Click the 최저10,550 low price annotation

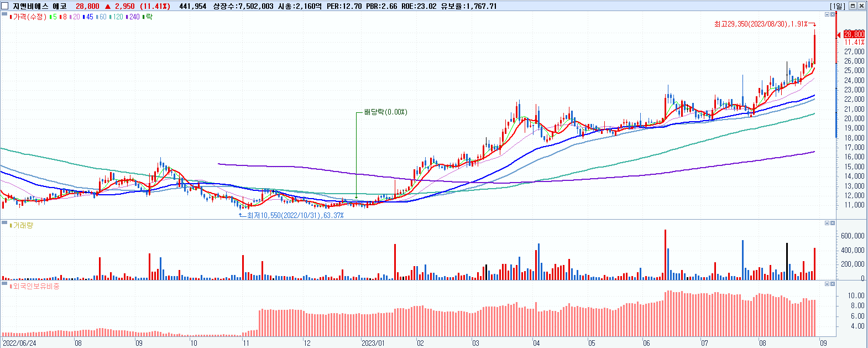295,215
